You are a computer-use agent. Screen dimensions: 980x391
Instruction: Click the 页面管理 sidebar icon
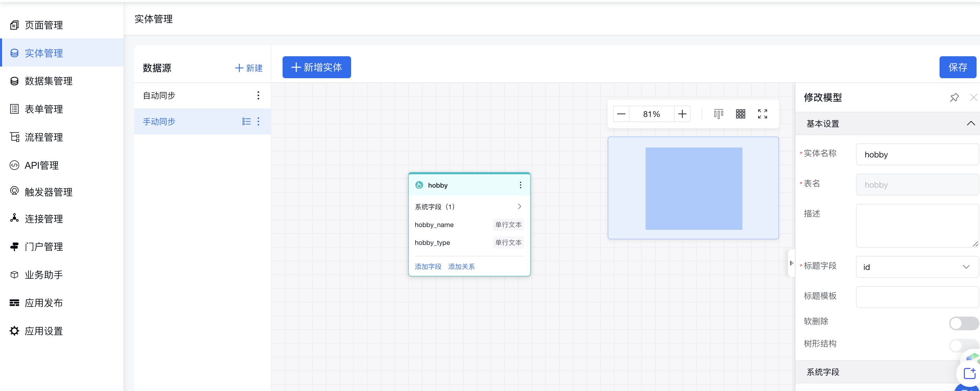click(14, 25)
